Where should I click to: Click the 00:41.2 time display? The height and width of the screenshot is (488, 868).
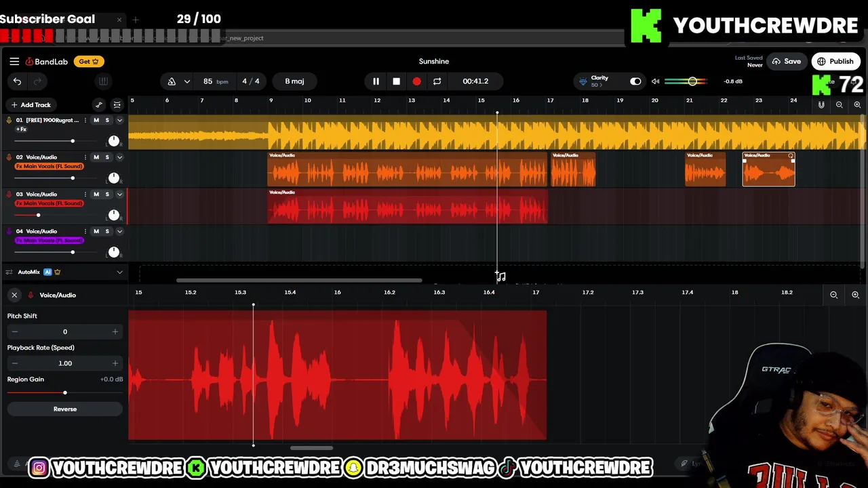(x=475, y=81)
